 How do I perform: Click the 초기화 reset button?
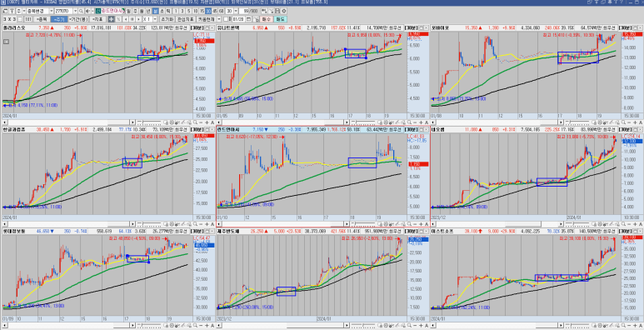[x=167, y=19]
